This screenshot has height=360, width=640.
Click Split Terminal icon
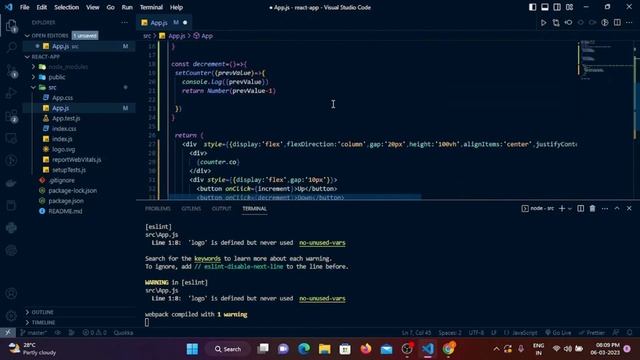(580, 209)
